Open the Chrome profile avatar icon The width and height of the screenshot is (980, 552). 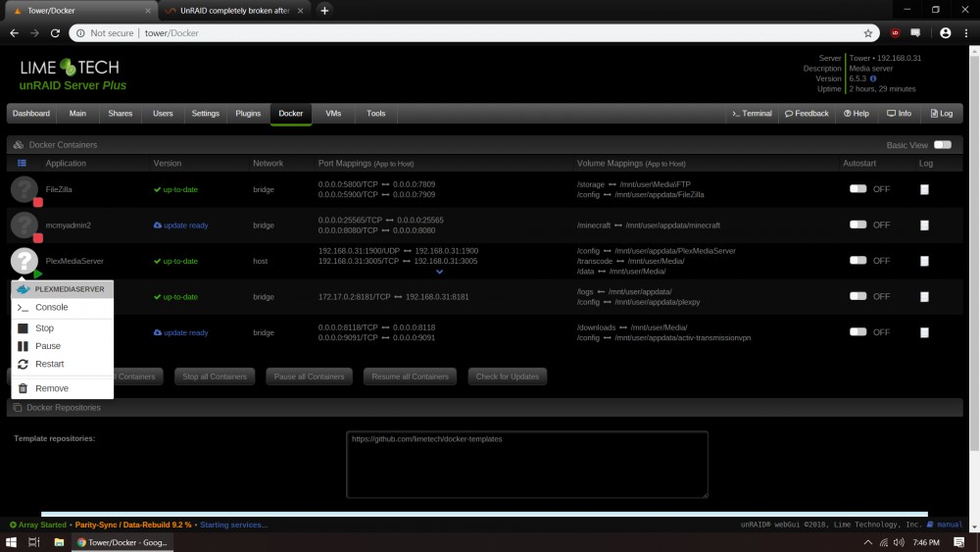pyautogui.click(x=945, y=33)
